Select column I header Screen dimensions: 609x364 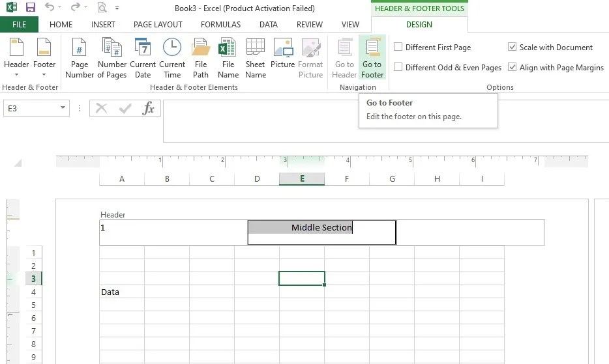482,179
